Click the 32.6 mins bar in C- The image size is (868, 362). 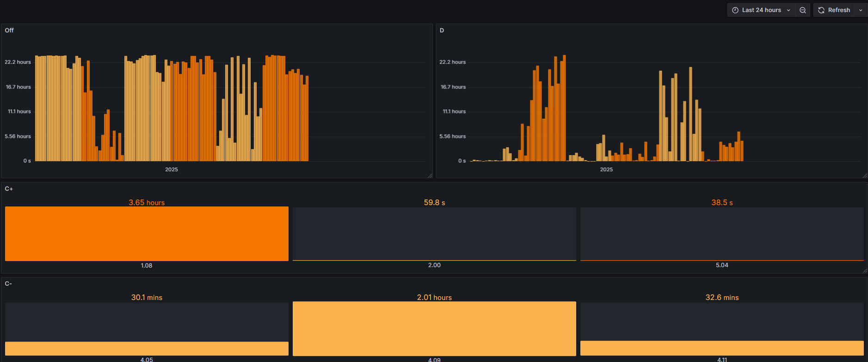[722, 348]
